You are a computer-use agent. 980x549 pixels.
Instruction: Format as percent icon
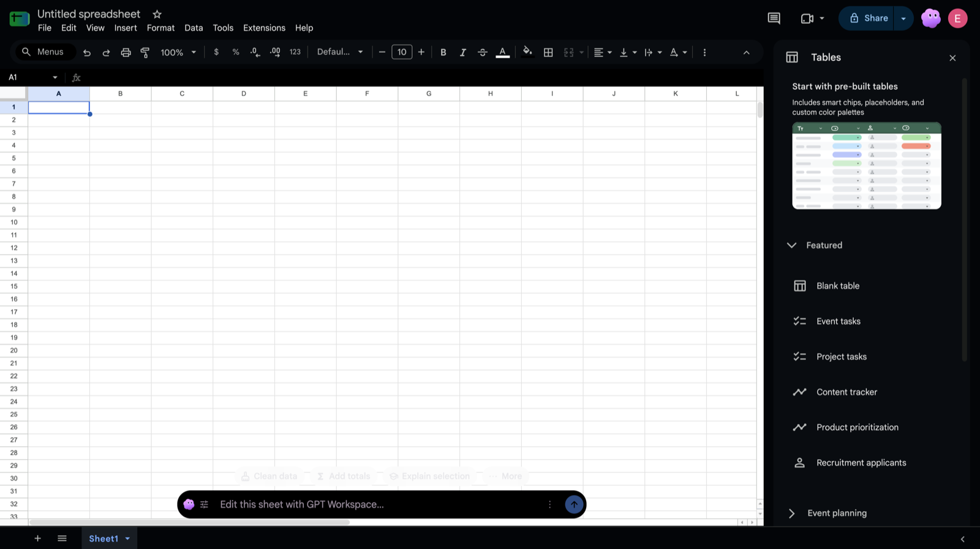236,52
